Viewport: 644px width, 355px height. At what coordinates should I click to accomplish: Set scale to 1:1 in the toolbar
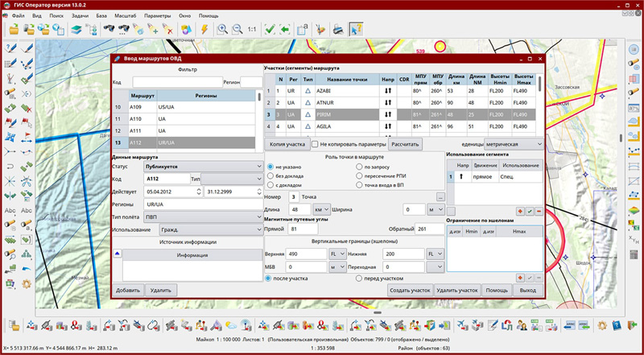[x=252, y=29]
